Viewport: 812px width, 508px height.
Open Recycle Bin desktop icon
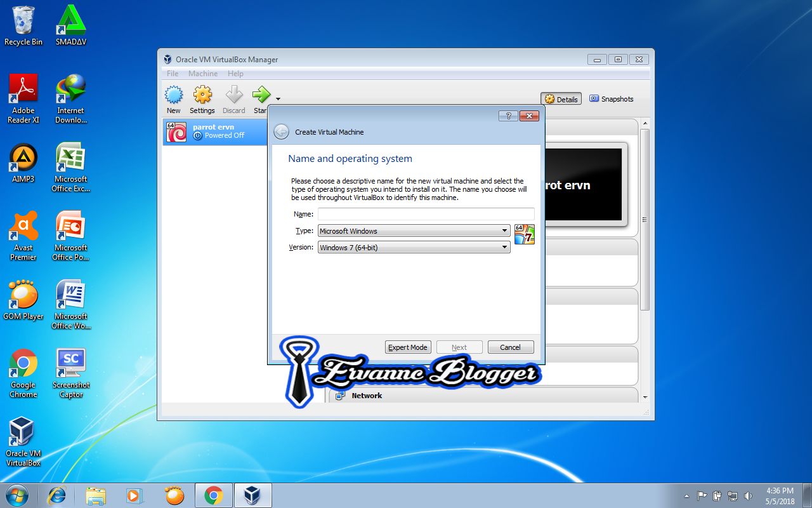(23, 26)
